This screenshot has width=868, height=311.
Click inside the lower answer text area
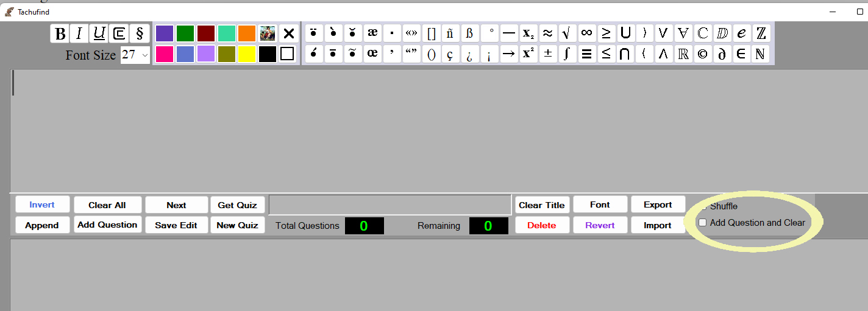pyautogui.click(x=438, y=275)
